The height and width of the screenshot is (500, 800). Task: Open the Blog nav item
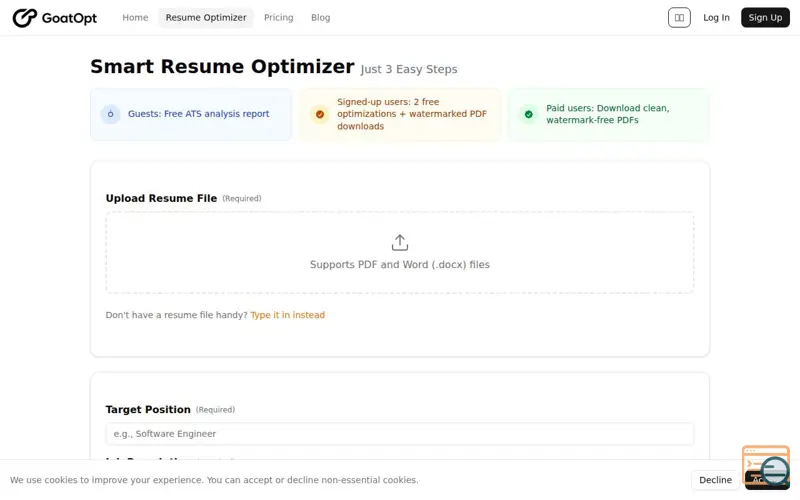(320, 17)
